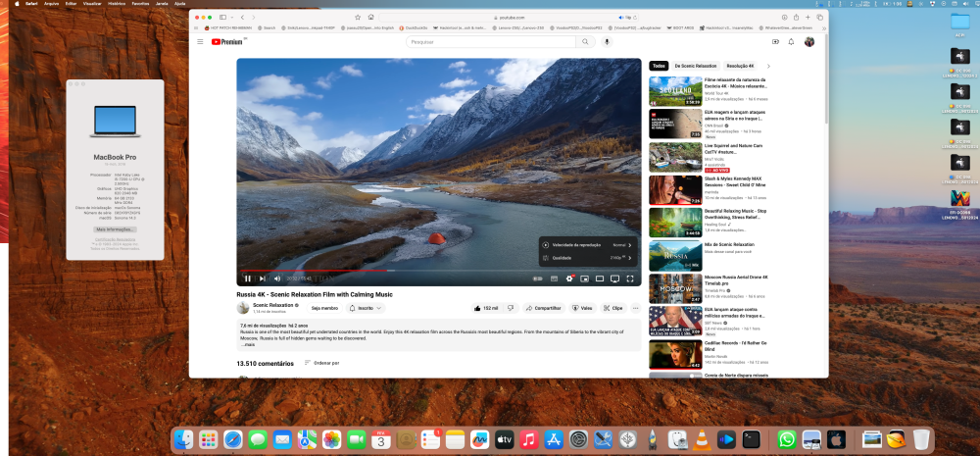980x456 pixels.
Task: Enter fullscreen video mode
Action: (630, 279)
